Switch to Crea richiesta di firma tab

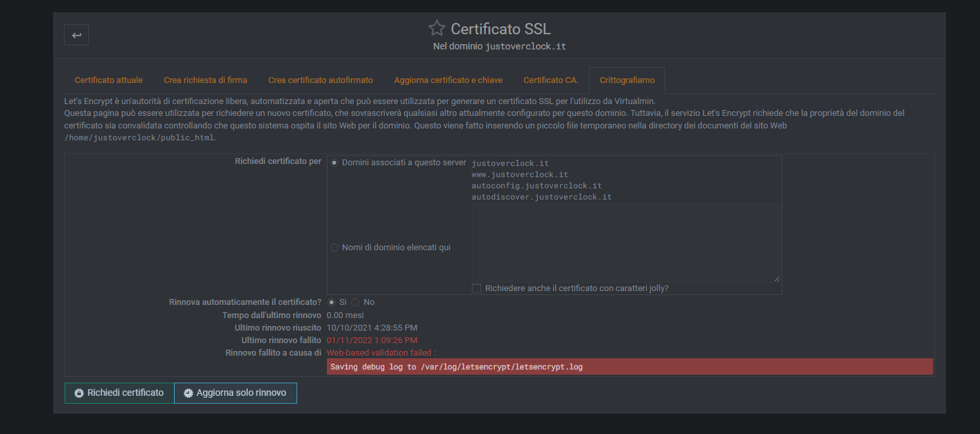(x=206, y=80)
